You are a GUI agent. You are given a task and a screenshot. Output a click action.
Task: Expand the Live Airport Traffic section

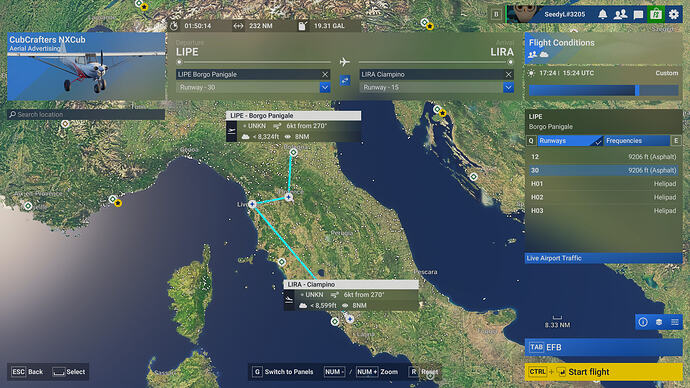[x=603, y=258]
